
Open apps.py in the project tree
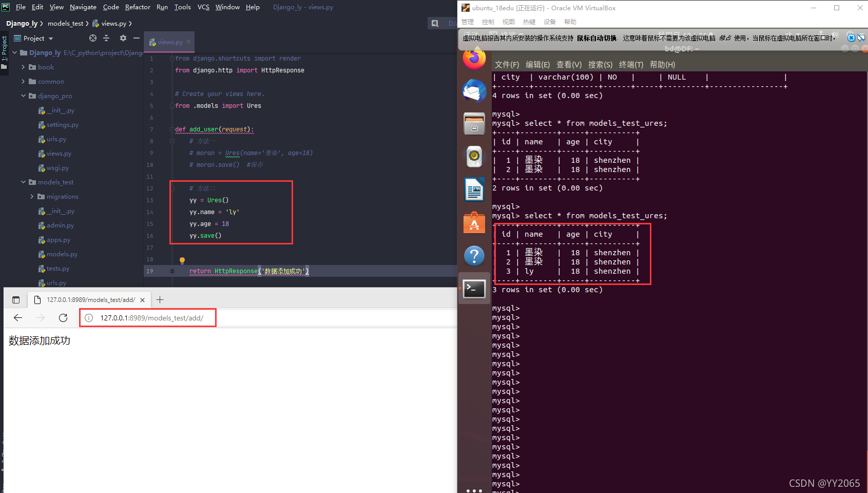[x=54, y=240]
